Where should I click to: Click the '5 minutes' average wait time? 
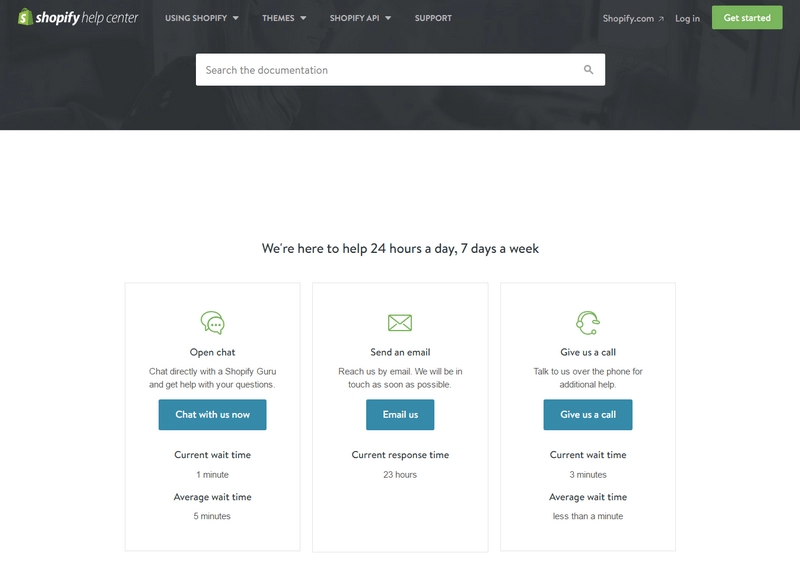pyautogui.click(x=212, y=516)
